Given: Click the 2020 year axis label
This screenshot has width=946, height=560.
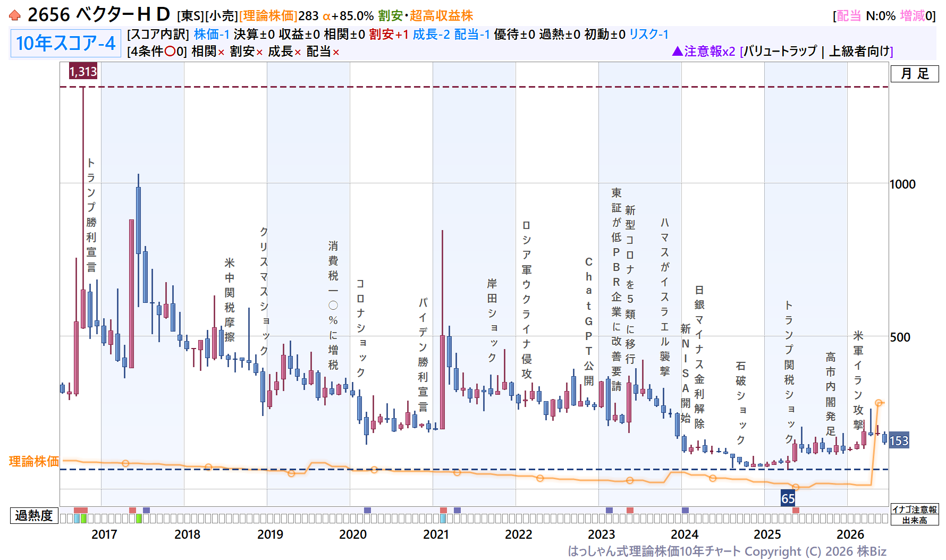Looking at the screenshot, I should pos(353,534).
